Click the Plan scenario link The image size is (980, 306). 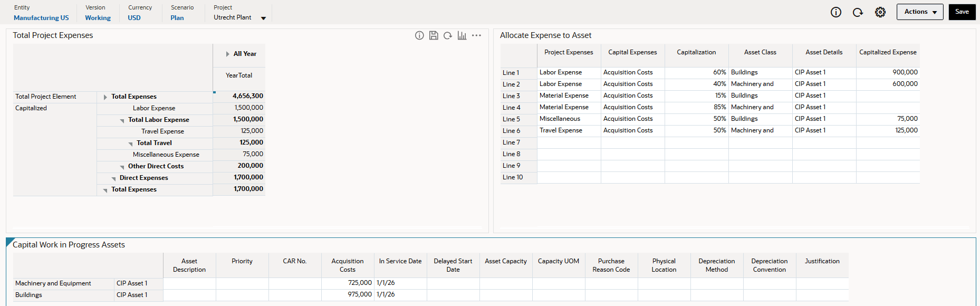(177, 18)
